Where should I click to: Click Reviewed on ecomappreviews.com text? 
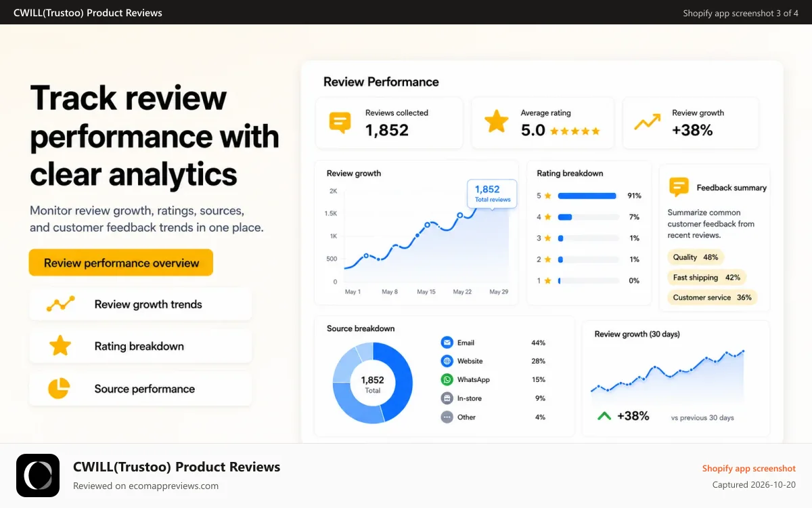[x=145, y=486]
